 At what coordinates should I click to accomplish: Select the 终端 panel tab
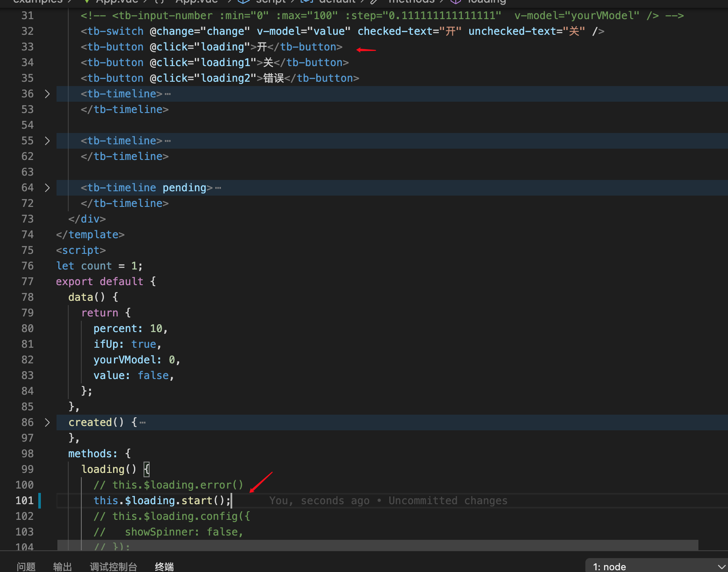(x=164, y=566)
